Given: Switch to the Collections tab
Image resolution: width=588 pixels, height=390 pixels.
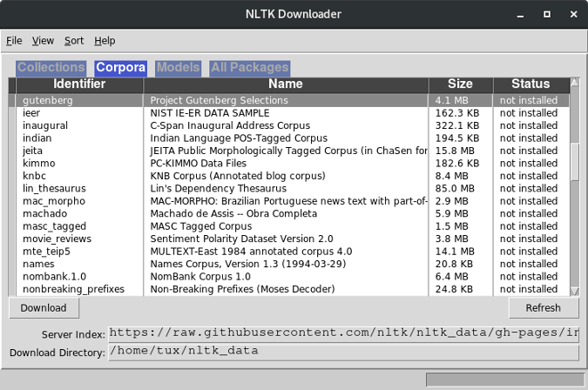Looking at the screenshot, I should 51,67.
